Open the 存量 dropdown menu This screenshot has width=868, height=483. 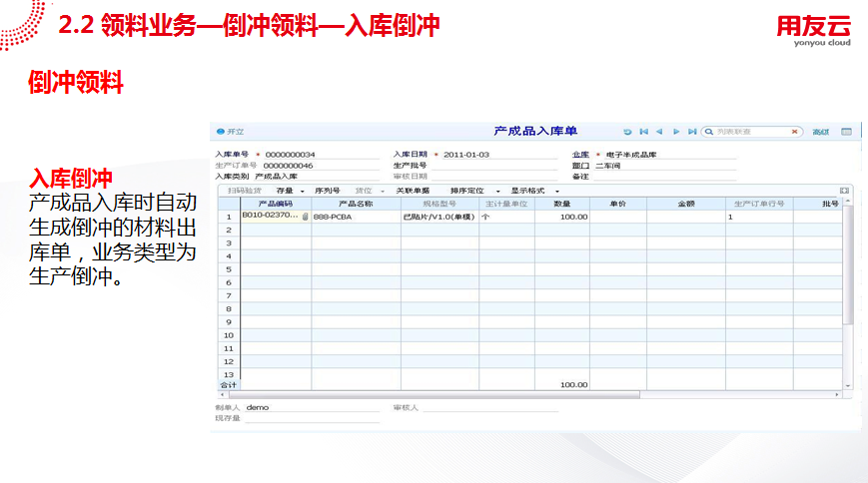coord(303,191)
